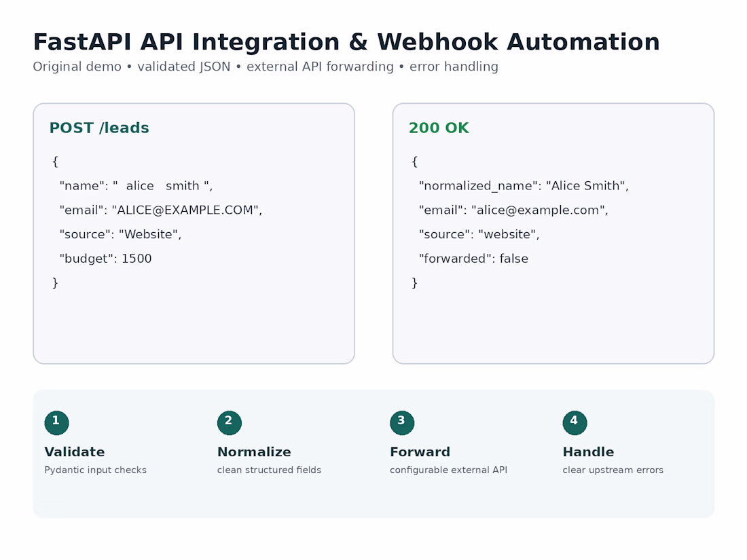Click the step 3 circle above Forward
747x560 pixels.
pyautogui.click(x=402, y=423)
